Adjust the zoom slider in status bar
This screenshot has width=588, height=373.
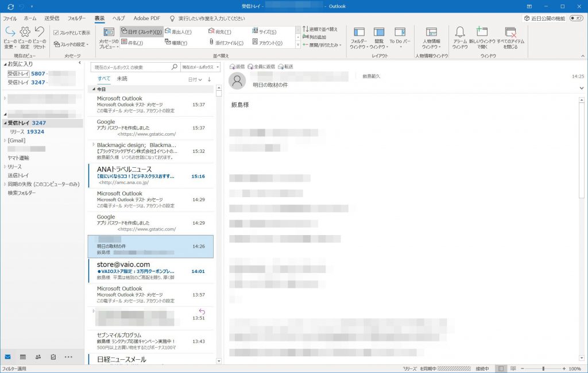coord(543,369)
